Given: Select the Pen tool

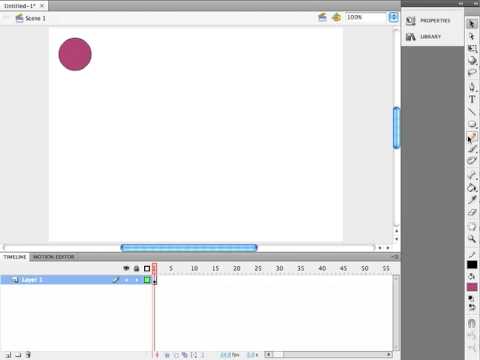Looking at the screenshot, I should coord(472,87).
